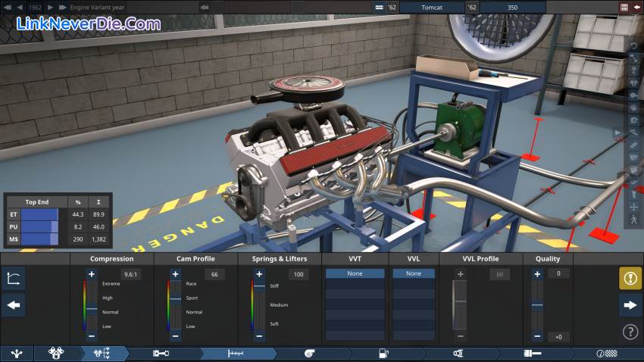
Task: Open the help question mark icon
Action: click(x=630, y=331)
